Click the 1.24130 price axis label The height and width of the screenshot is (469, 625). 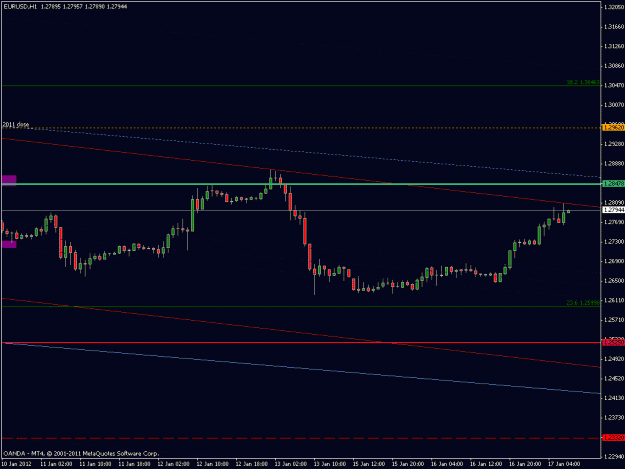[x=614, y=398]
